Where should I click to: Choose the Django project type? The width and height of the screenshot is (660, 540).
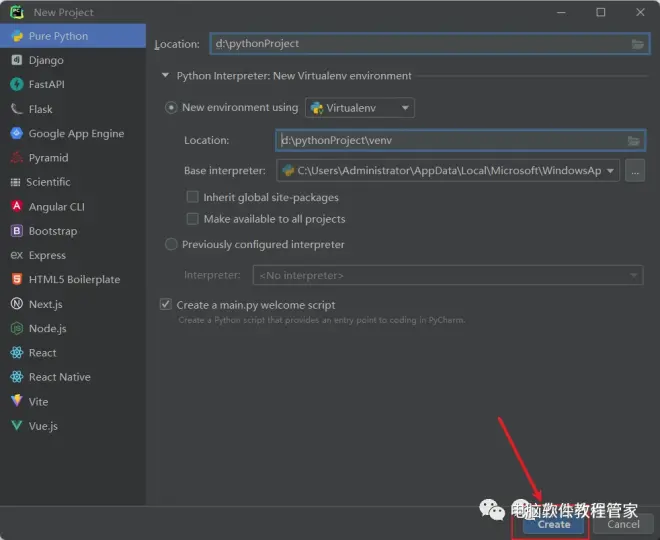73,60
